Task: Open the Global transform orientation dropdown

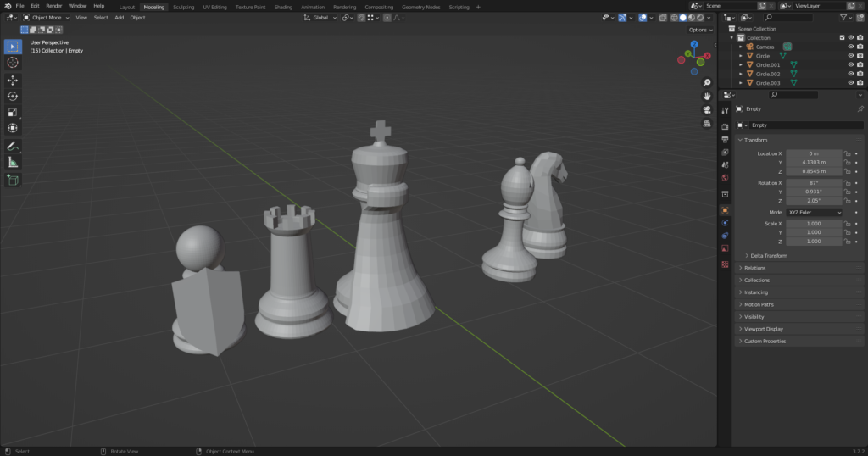Action: click(320, 18)
